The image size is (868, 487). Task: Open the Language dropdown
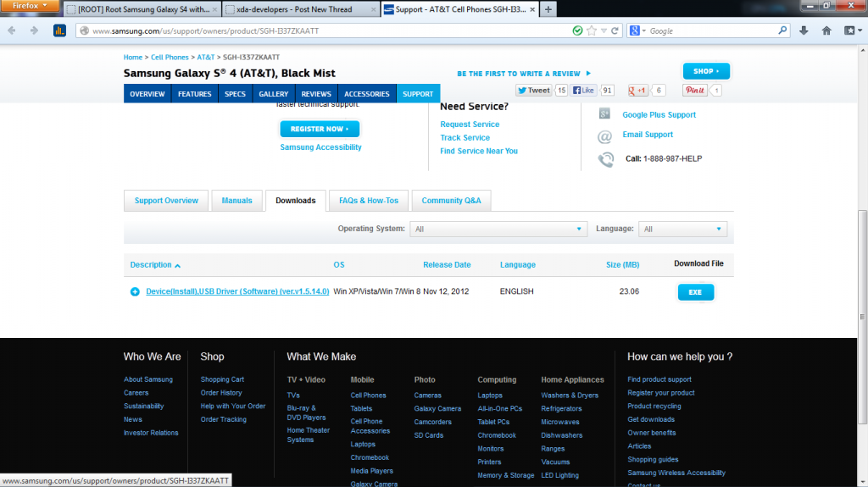coord(682,230)
